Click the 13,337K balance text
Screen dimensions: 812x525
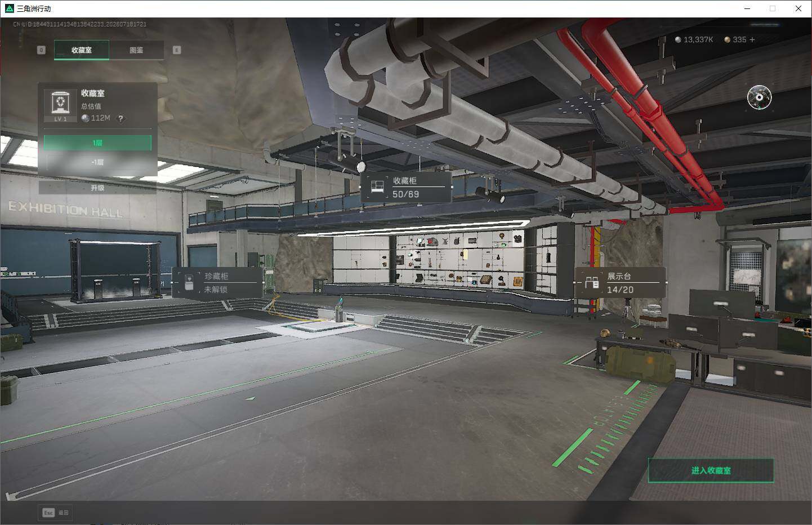click(698, 39)
